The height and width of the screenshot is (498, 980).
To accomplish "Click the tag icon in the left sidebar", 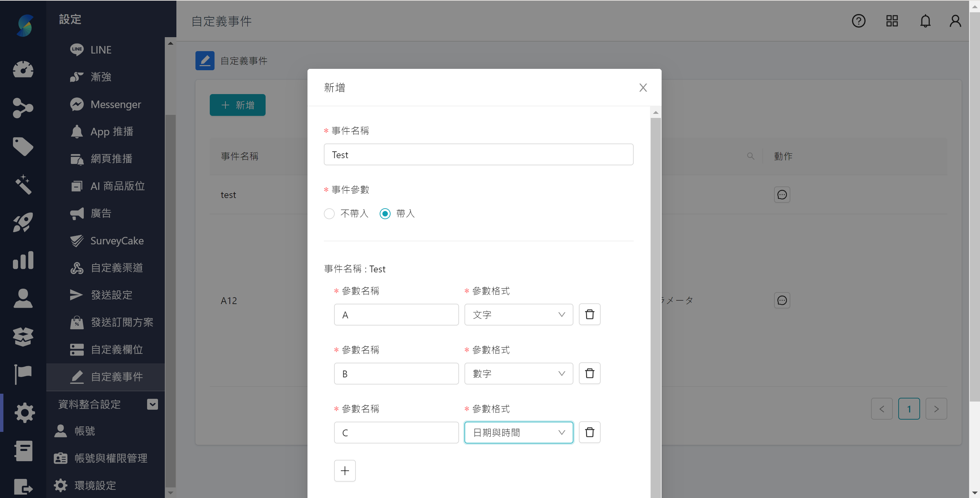I will (x=23, y=147).
